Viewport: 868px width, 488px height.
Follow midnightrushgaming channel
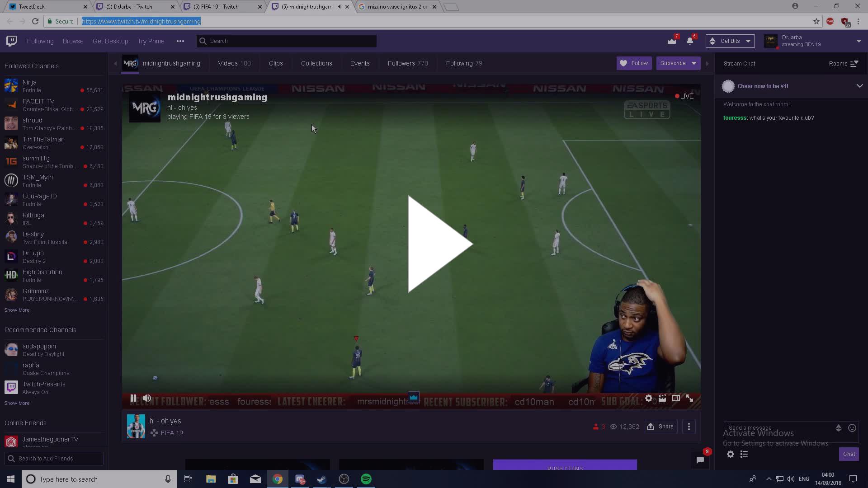tap(634, 63)
